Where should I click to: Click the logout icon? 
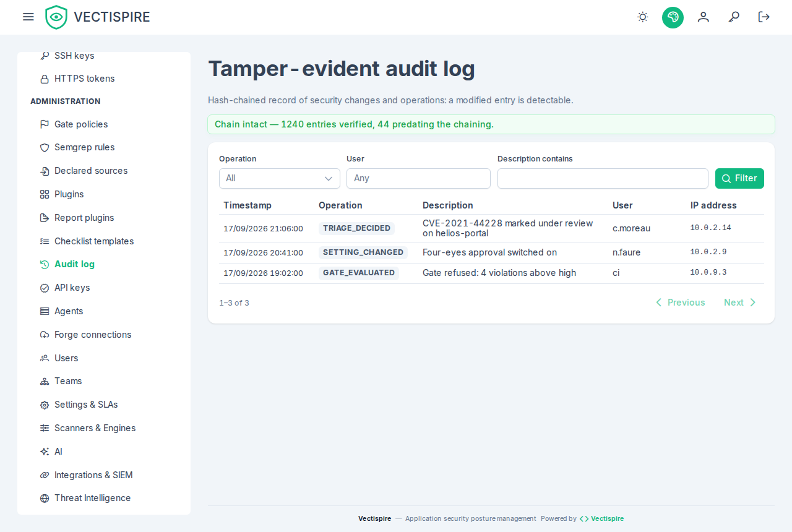click(x=764, y=17)
